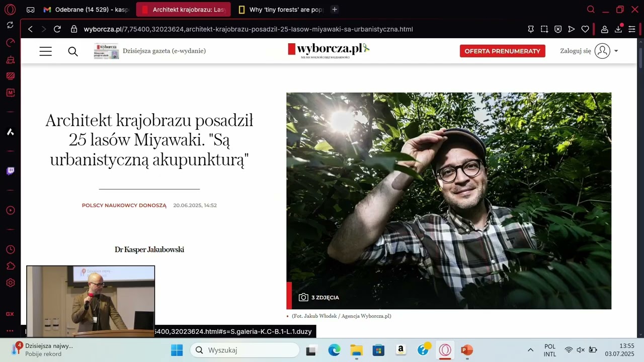View site security padlock info
The height and width of the screenshot is (362, 644).
pos(74,29)
